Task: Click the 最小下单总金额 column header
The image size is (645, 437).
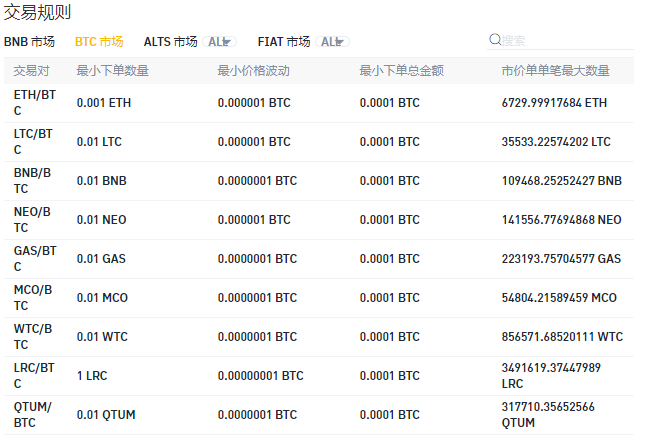Action: click(x=402, y=71)
